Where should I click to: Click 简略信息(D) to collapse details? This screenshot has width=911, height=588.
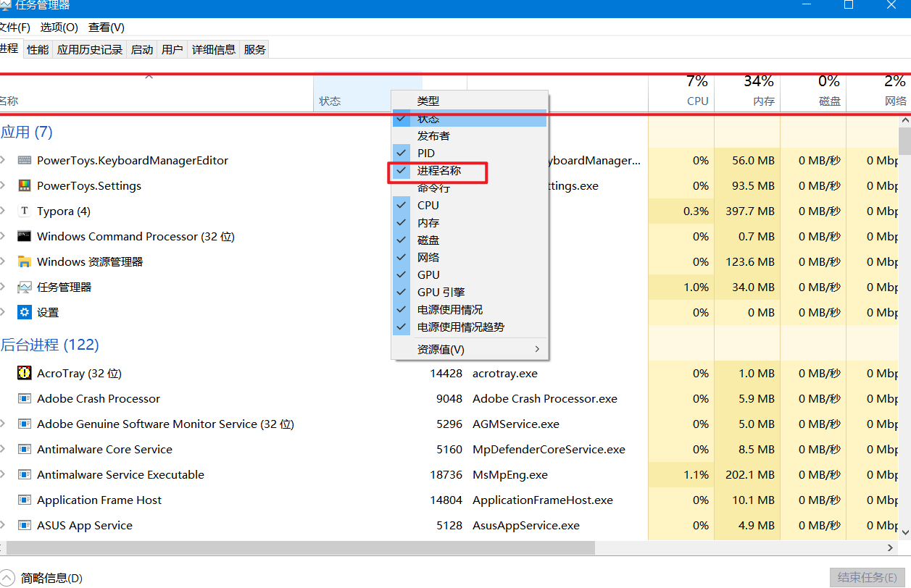[51, 578]
